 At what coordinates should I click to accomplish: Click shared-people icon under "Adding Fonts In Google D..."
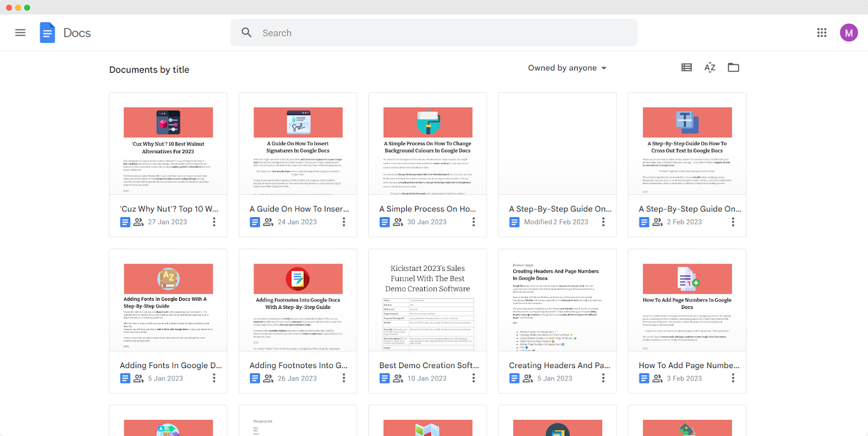(139, 378)
